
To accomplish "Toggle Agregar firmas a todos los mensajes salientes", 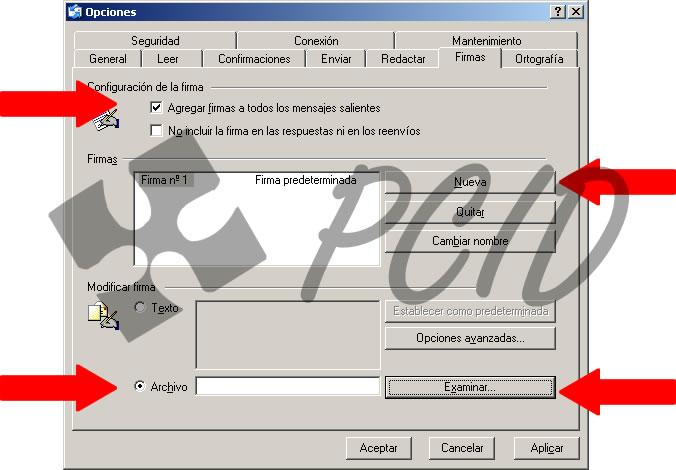I will [x=156, y=107].
